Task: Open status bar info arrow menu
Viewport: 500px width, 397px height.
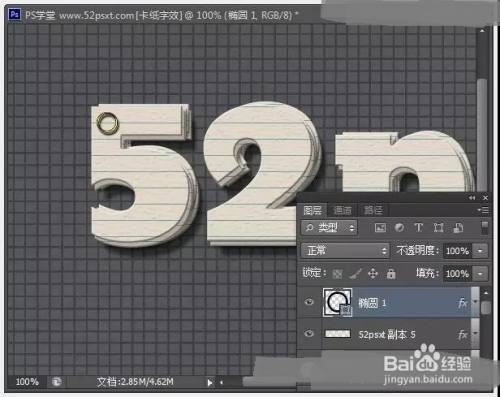Action: tap(209, 383)
